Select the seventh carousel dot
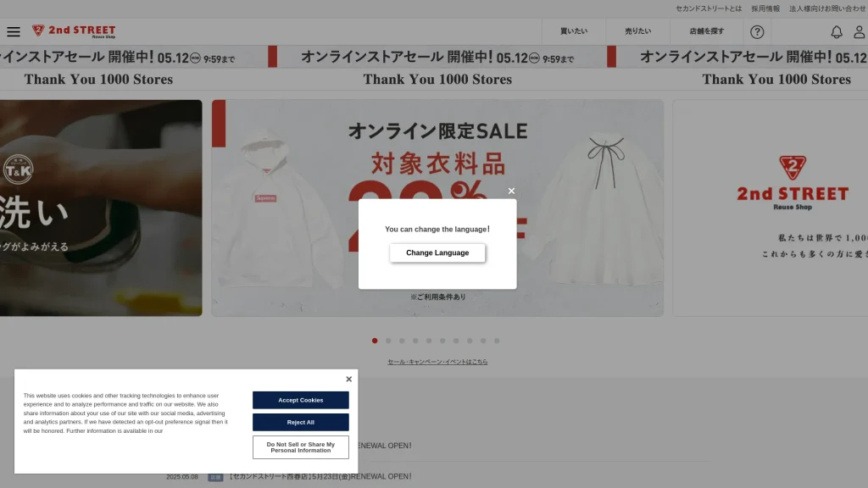Image resolution: width=868 pixels, height=488 pixels. tap(456, 341)
